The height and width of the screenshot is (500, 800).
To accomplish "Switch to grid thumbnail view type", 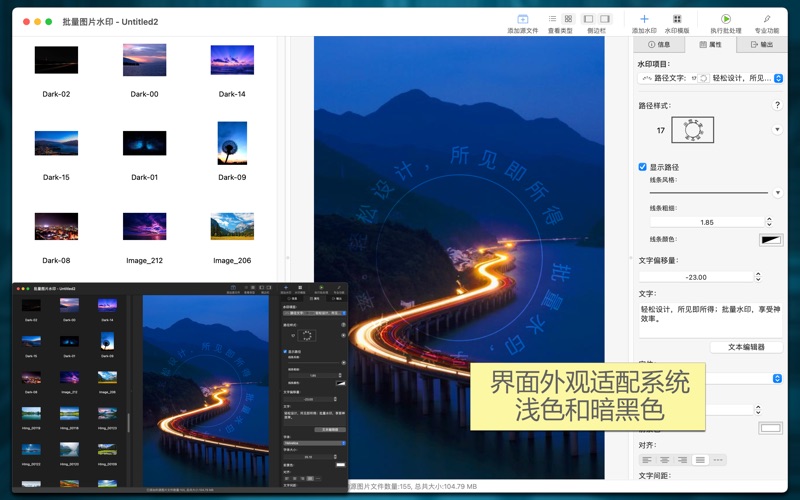I will [568, 19].
